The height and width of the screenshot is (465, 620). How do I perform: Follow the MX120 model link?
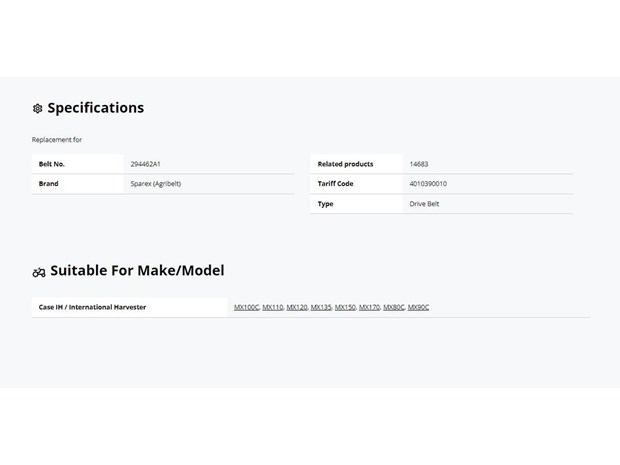tap(297, 307)
